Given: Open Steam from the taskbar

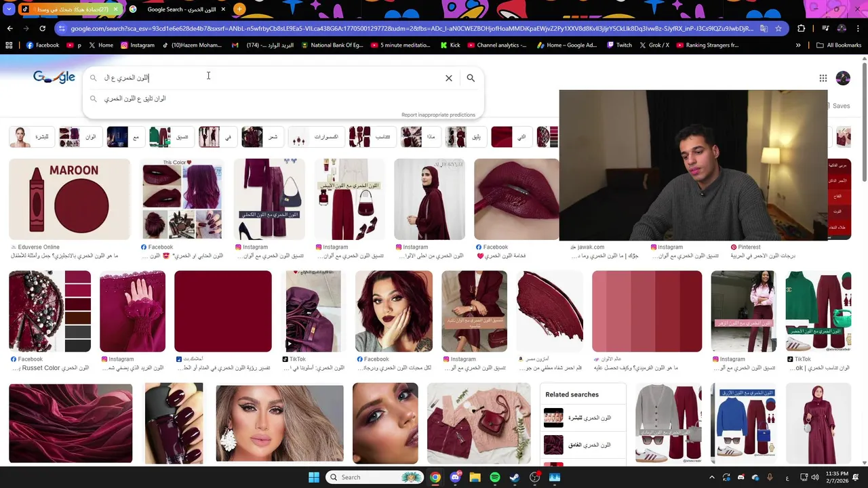Looking at the screenshot, I should pyautogui.click(x=515, y=477).
